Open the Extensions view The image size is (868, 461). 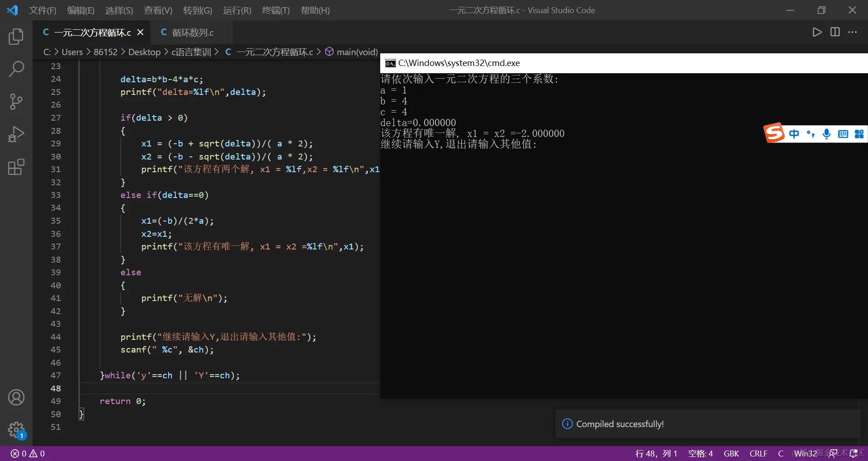(x=16, y=167)
